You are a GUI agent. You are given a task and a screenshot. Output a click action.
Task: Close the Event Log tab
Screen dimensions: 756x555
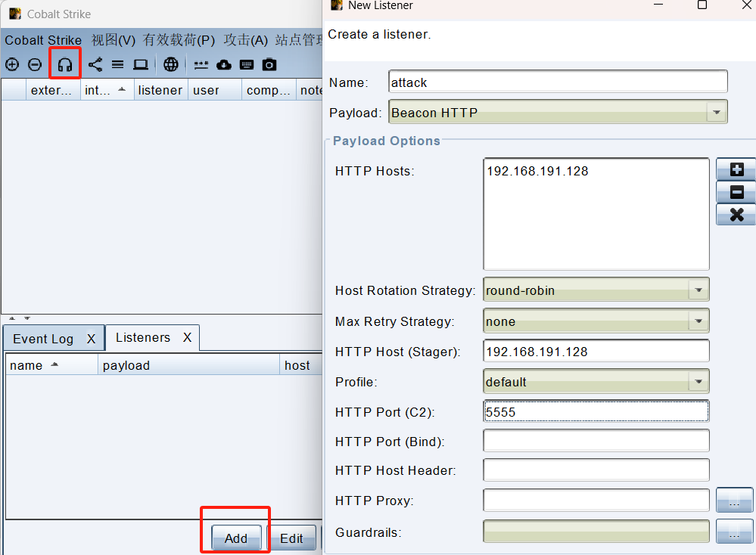(x=91, y=339)
